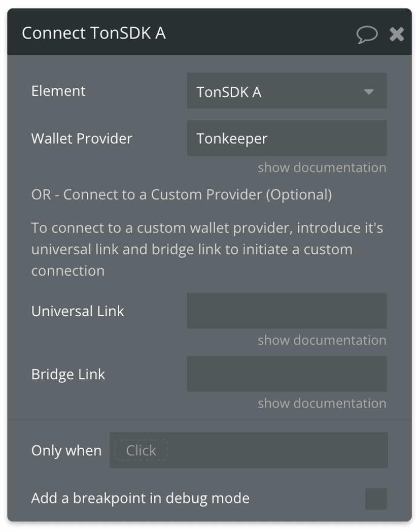420x532 pixels.
Task: Click the 'Add a breakpoint in debug mode' label
Action: pos(140,498)
